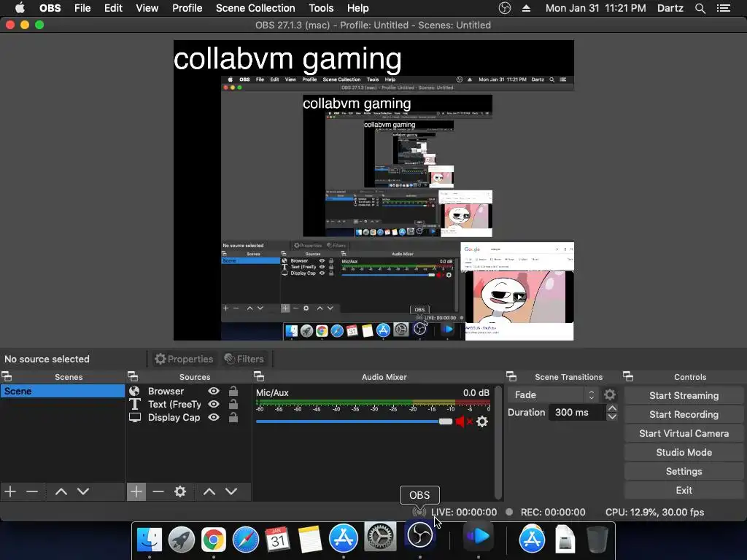Hide the Browser source with eye icon

point(214,391)
